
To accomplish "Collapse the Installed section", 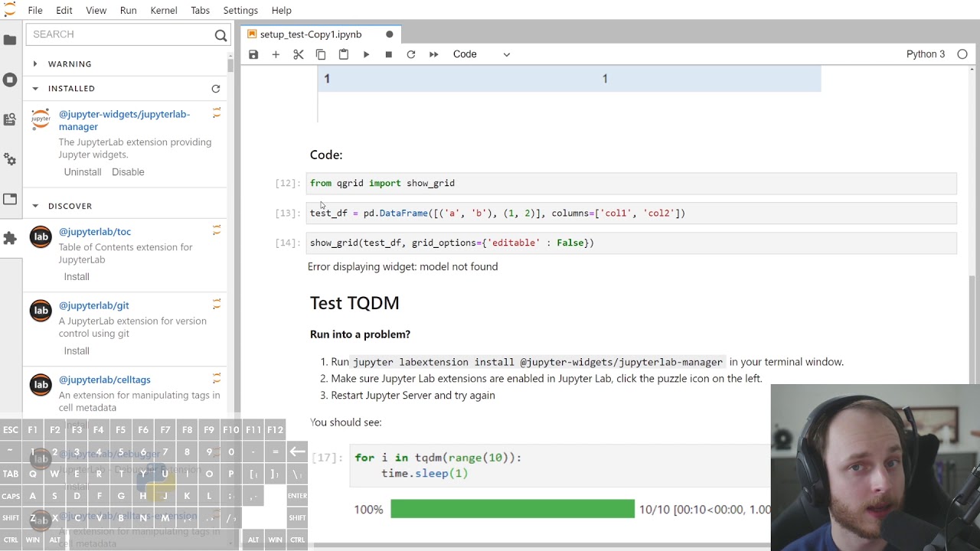I will click(x=35, y=89).
